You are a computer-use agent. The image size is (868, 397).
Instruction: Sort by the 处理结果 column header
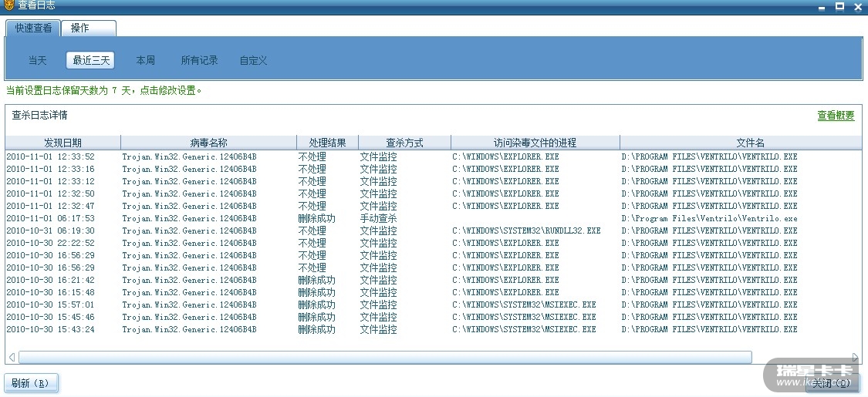(327, 143)
